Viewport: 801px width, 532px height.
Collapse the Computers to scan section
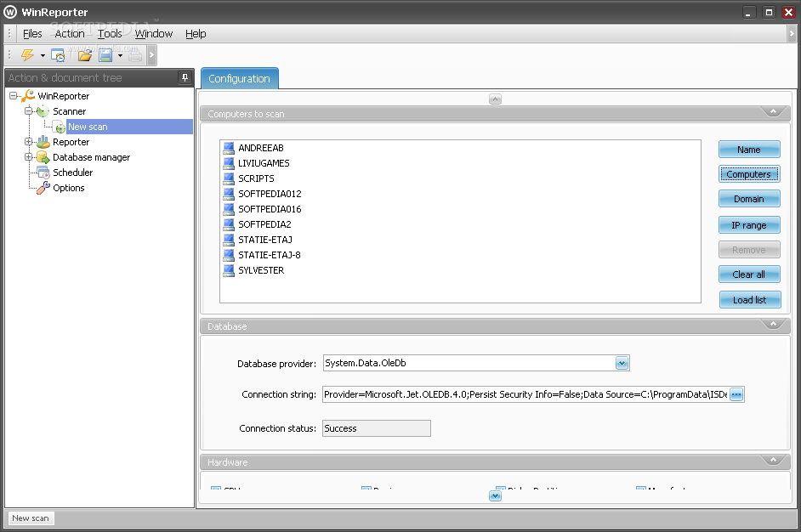pos(774,112)
